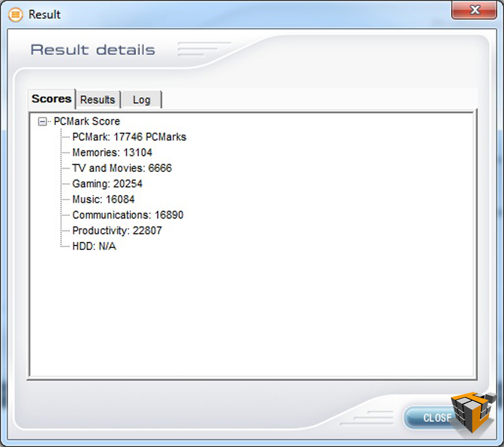Collapse the PCMark Score tree node
Screen dimensions: 504x447
click(42, 122)
